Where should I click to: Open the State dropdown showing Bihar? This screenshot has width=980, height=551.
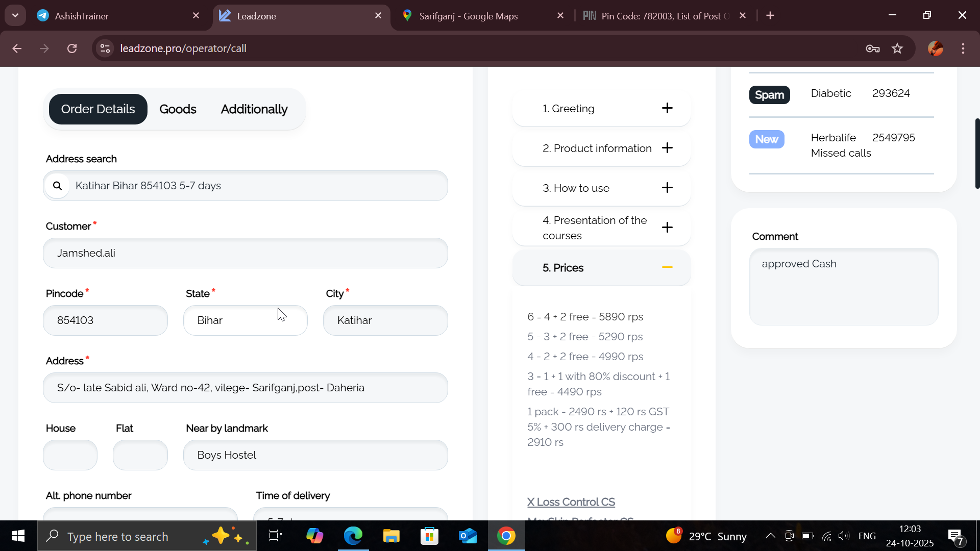coord(245,320)
